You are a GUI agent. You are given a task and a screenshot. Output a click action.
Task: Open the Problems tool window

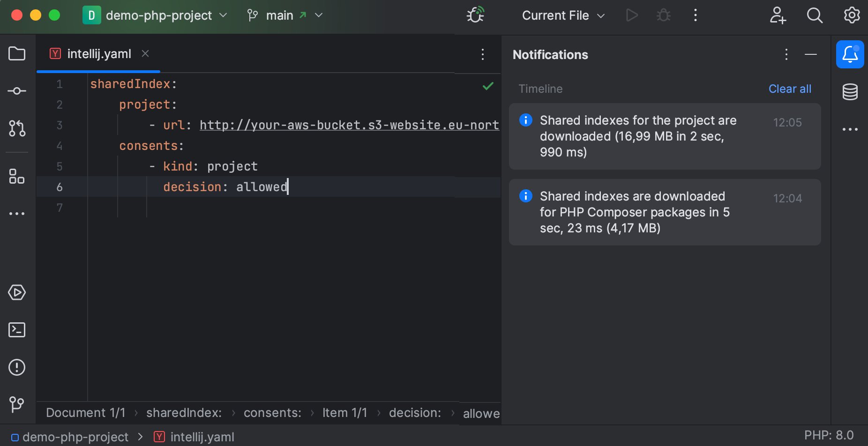pos(17,367)
